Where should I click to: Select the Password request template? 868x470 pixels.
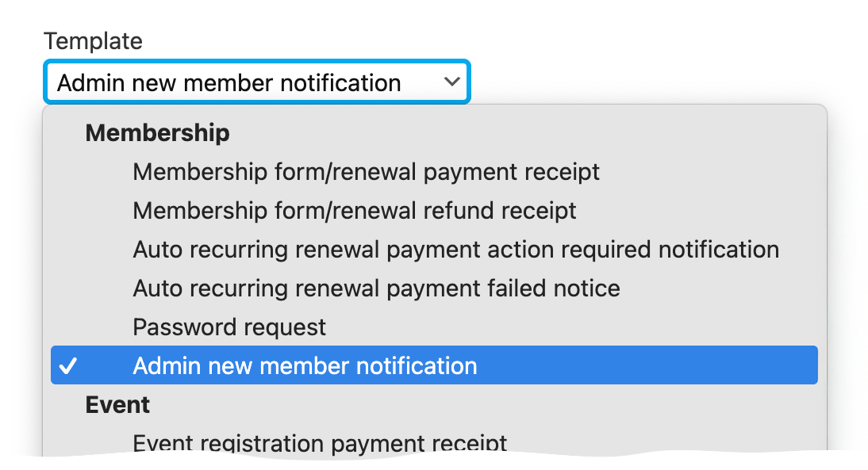pyautogui.click(x=229, y=327)
